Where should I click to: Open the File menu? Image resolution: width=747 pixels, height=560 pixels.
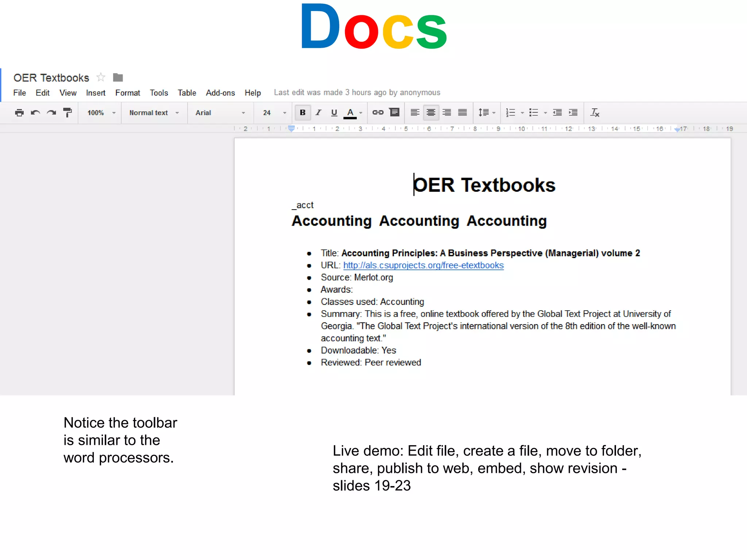[x=20, y=93]
